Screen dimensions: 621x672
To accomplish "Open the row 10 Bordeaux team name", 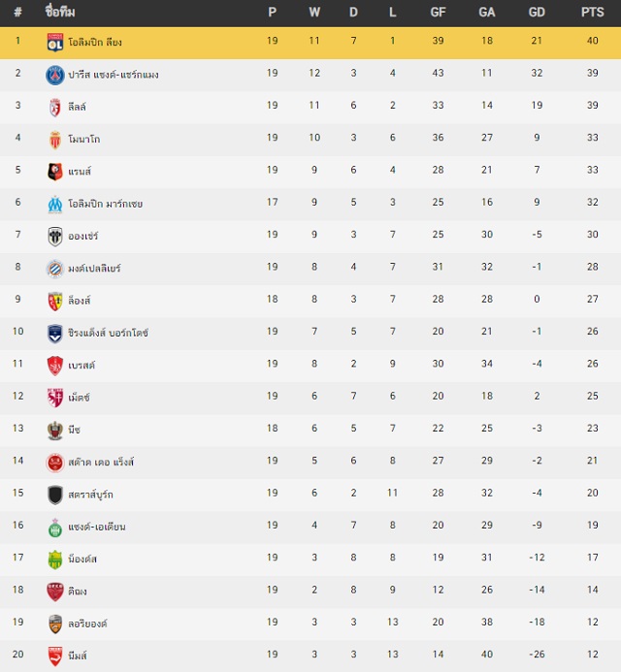I will (108, 333).
